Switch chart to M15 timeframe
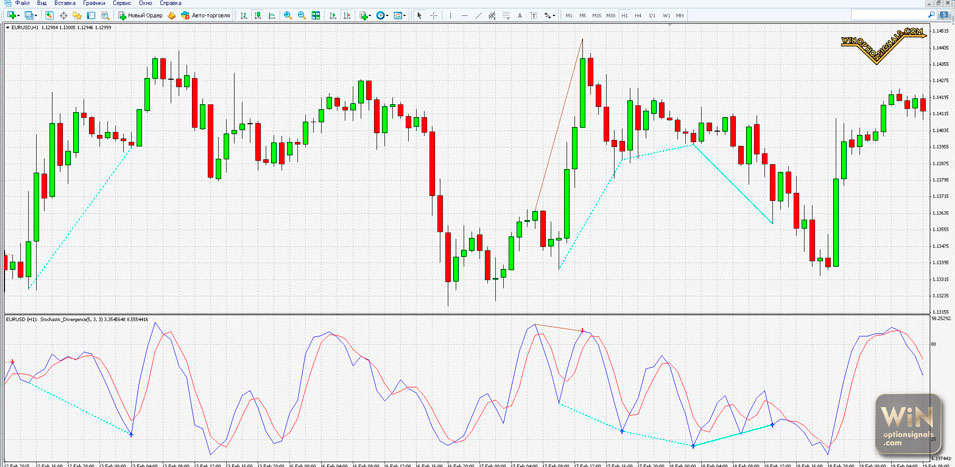This screenshot has width=955, height=467. (596, 16)
